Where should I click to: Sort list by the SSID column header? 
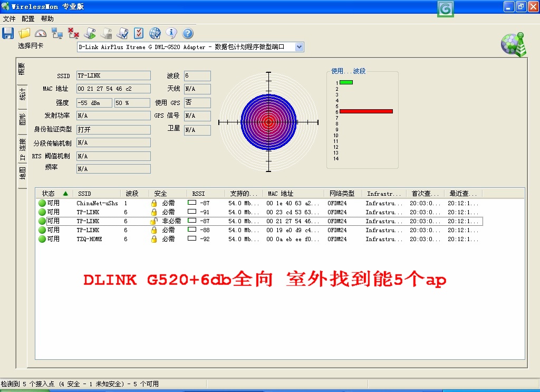[97, 194]
